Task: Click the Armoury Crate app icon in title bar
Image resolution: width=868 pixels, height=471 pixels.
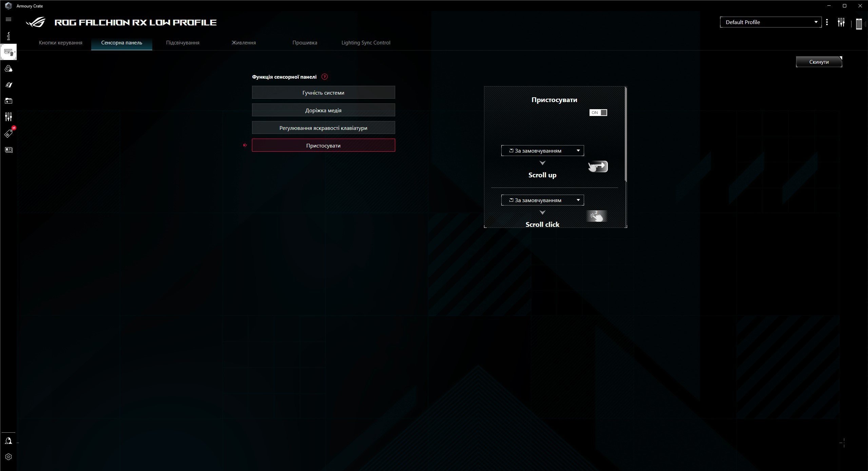Action: [8, 6]
